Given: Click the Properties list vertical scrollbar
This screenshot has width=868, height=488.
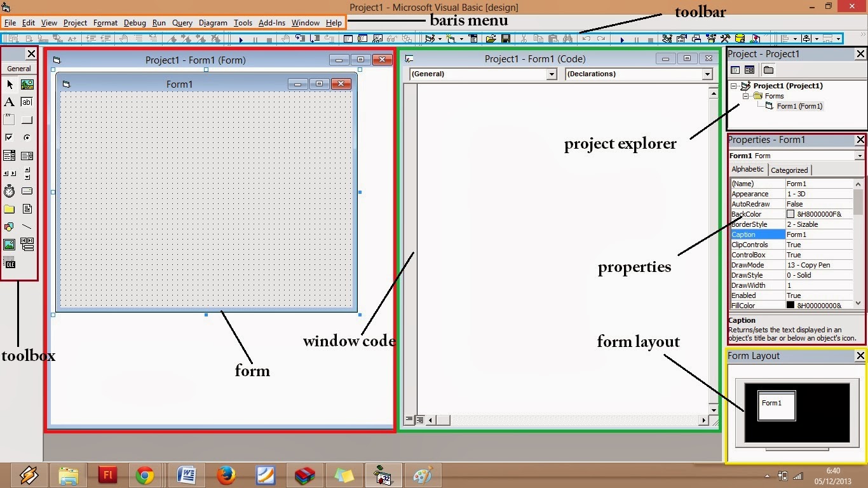Looking at the screenshot, I should (x=858, y=244).
